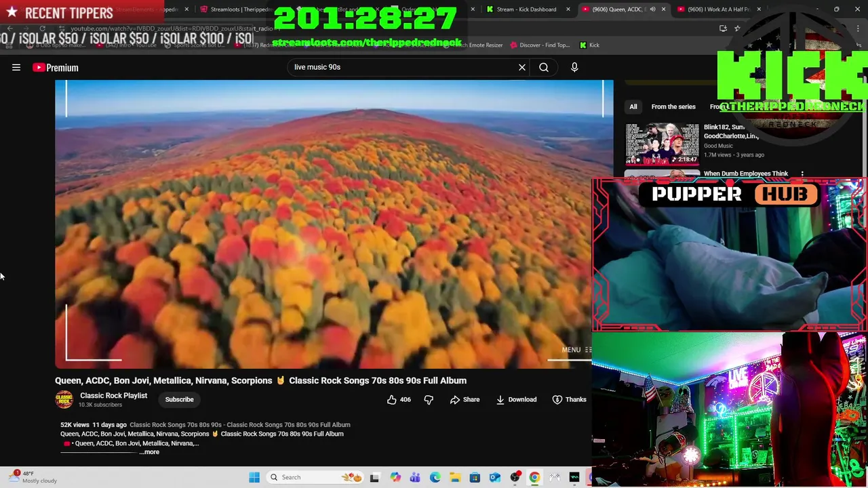Open weather widget showing 48°F
Image resolution: width=868 pixels, height=488 pixels.
32,477
